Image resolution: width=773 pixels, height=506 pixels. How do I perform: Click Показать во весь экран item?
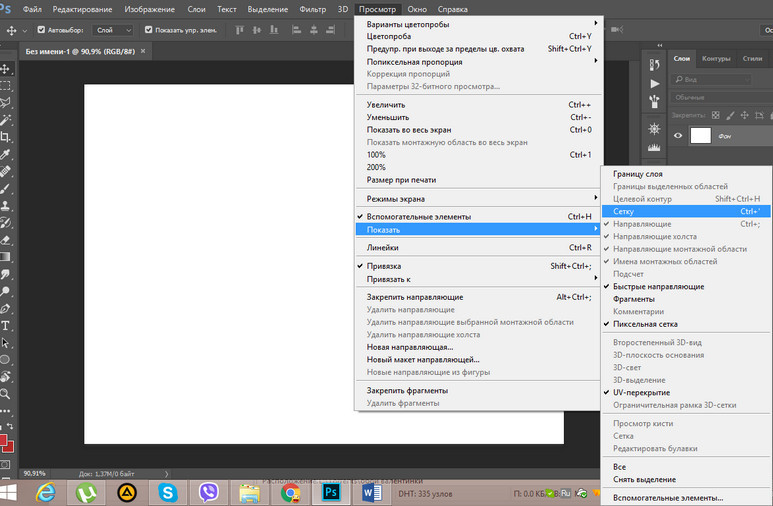(x=478, y=130)
